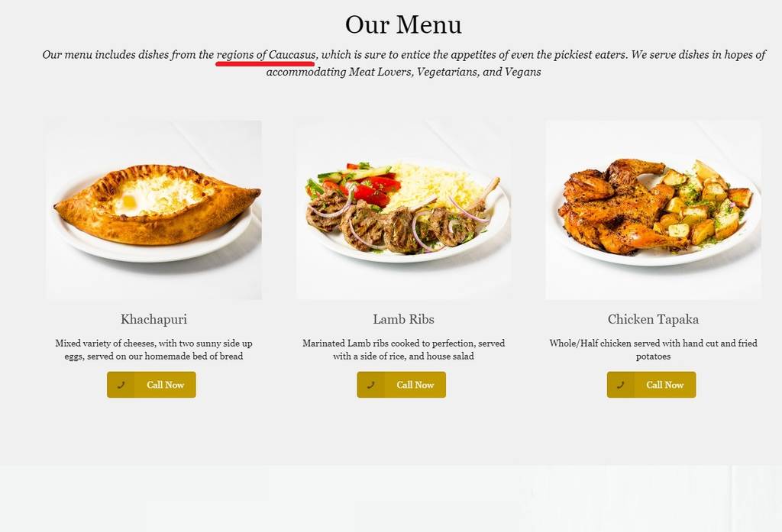Select the Chicken Tapaka dish title
Image resolution: width=782 pixels, height=532 pixels.
click(x=653, y=319)
